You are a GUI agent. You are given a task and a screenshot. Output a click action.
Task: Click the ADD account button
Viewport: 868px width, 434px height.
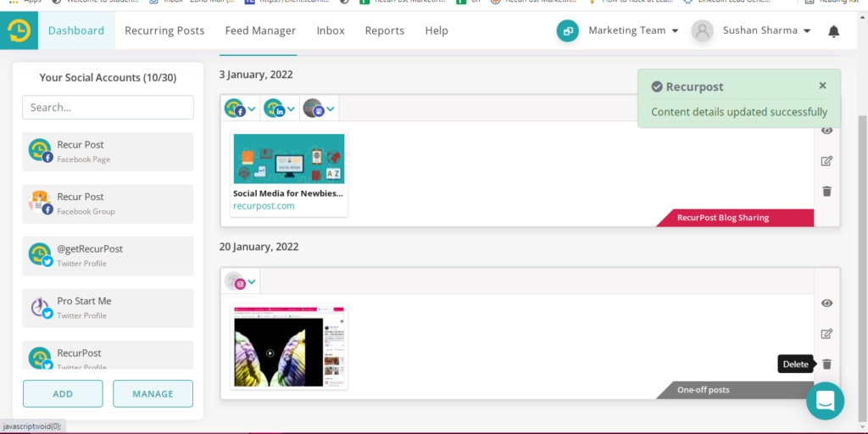click(x=63, y=393)
